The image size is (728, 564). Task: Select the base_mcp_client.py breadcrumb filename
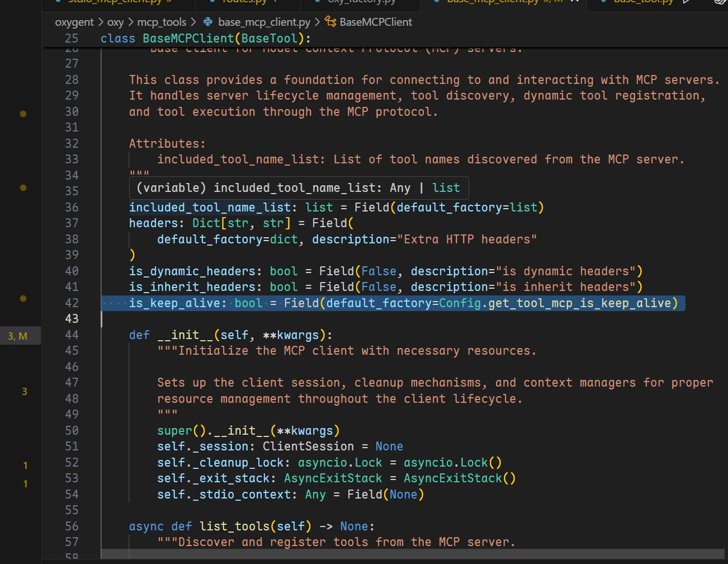click(x=264, y=22)
